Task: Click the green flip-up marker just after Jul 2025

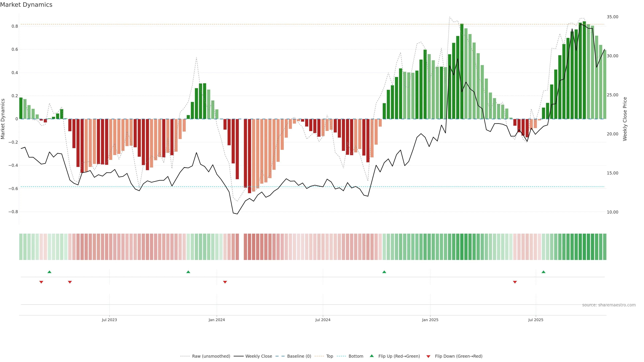Action: tap(544, 272)
